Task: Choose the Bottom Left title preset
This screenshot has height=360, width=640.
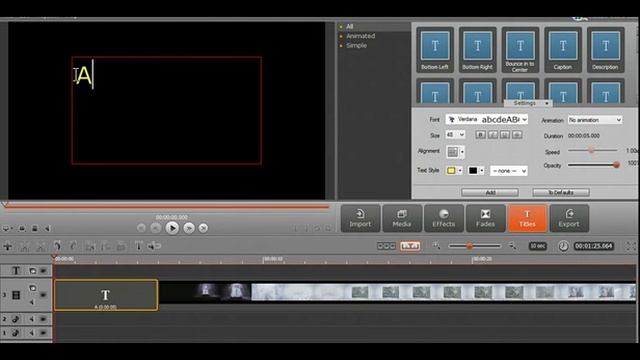Action: (435, 50)
